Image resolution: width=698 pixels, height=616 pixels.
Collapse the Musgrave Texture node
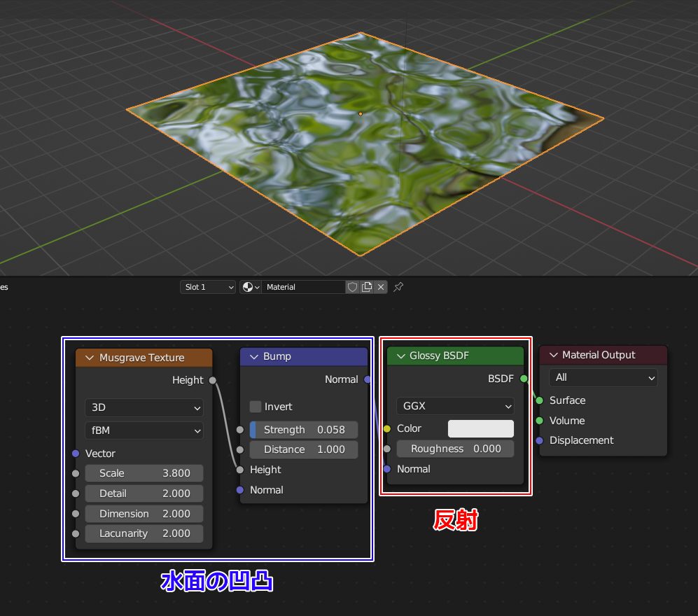(x=90, y=358)
